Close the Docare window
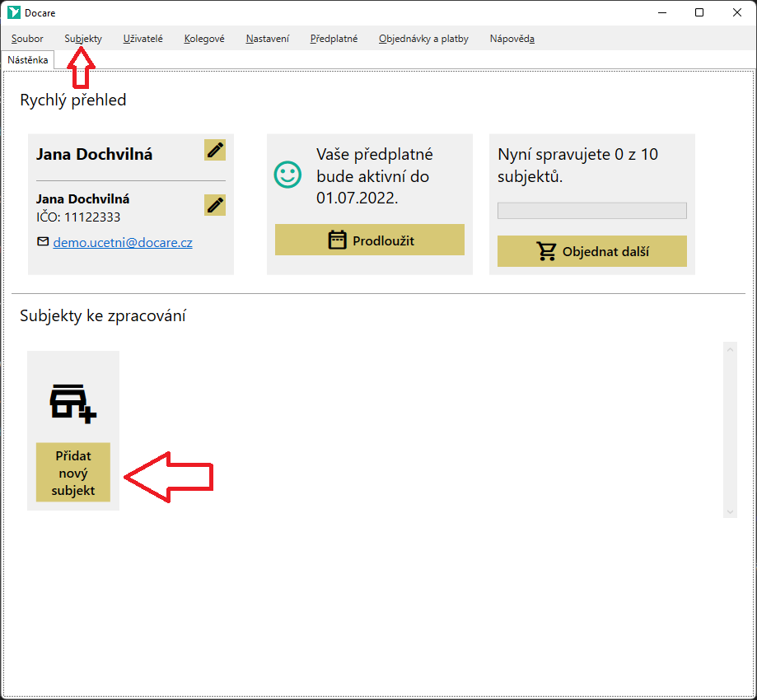The width and height of the screenshot is (757, 700). click(x=737, y=12)
